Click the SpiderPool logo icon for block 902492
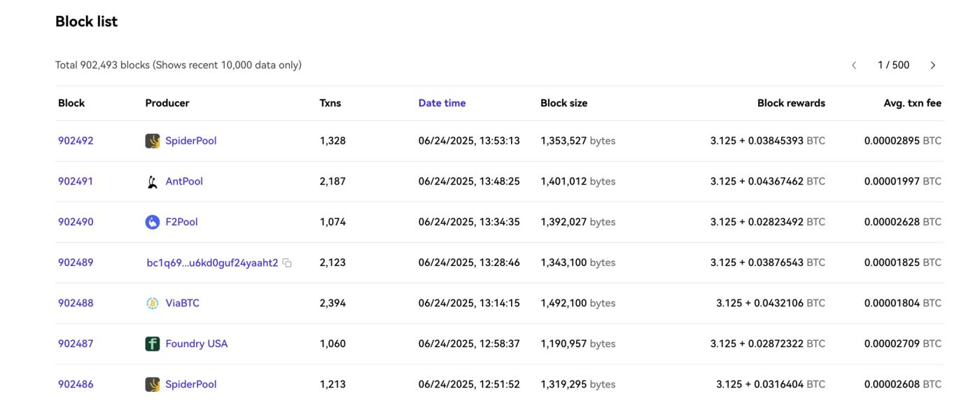The width and height of the screenshot is (980, 403). (x=153, y=141)
